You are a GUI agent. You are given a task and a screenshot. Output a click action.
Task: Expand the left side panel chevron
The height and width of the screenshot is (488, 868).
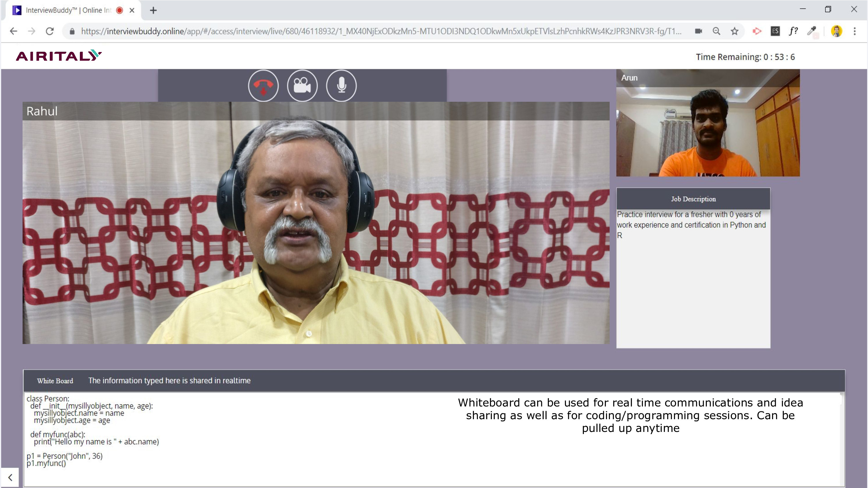10,477
